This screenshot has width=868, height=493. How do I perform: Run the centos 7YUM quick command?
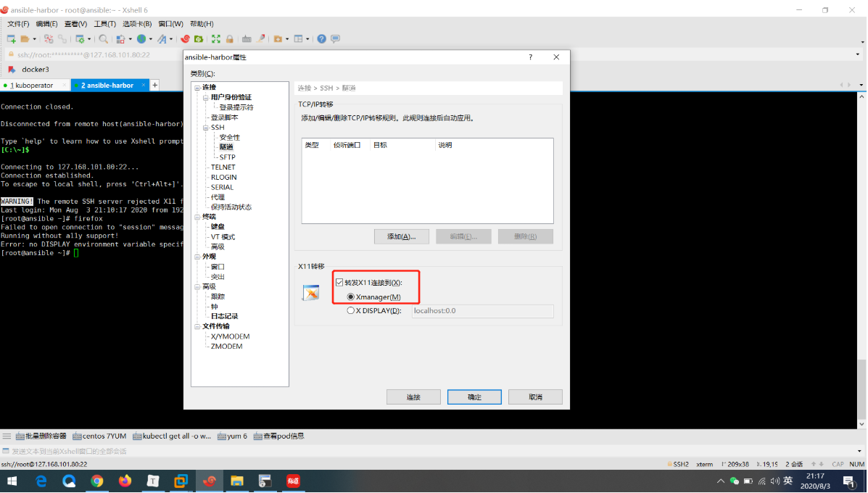pos(101,436)
